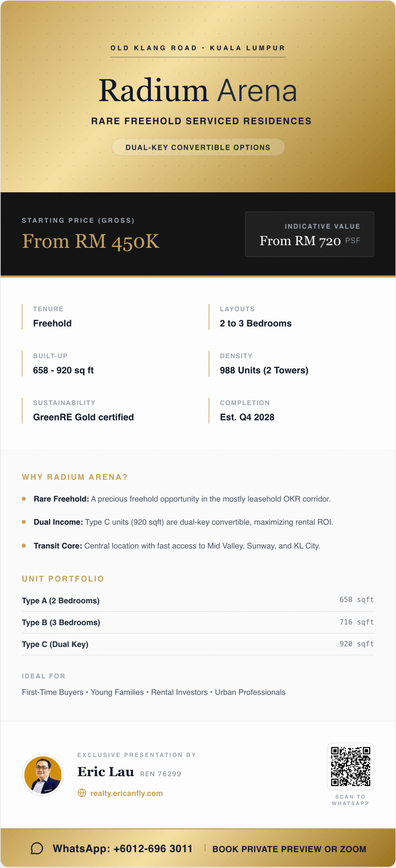Click Eric Lau's profile photo
This screenshot has width=396, height=868.
click(x=43, y=775)
